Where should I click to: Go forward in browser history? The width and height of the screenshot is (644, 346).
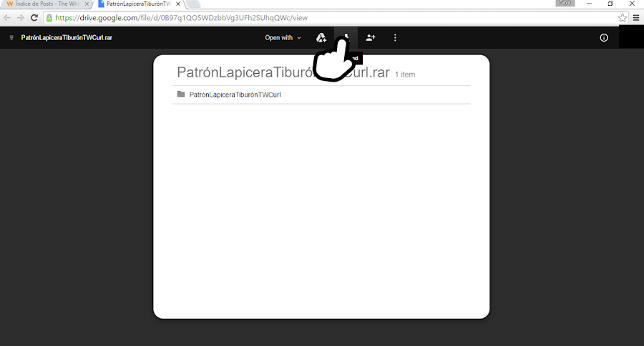pos(21,18)
